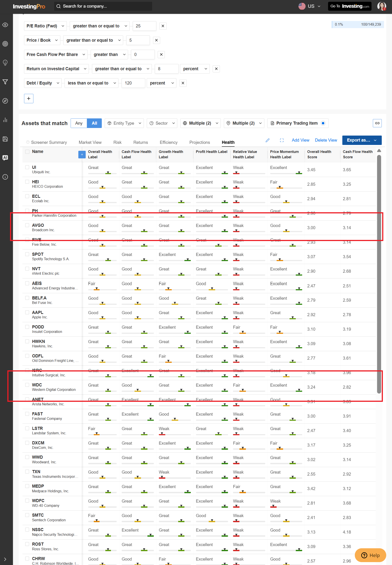Open the P/E Ratio (Fwd) metric dropdown

pos(45,26)
